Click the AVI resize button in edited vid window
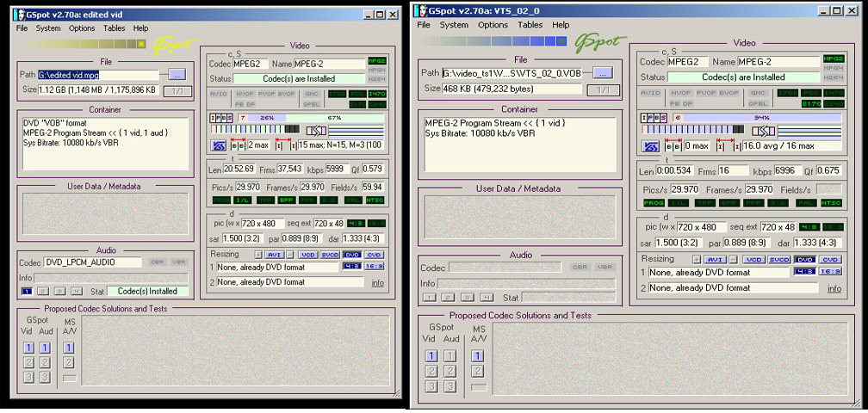 (275, 255)
